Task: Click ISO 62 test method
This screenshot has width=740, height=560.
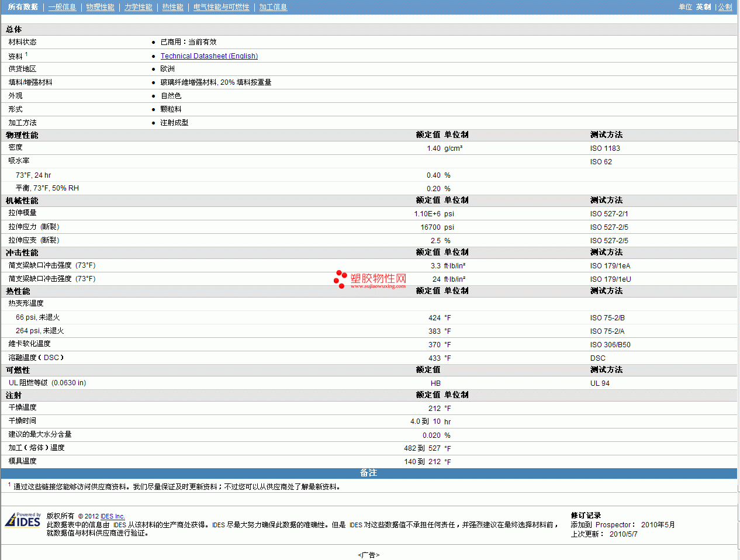Action: (x=601, y=162)
